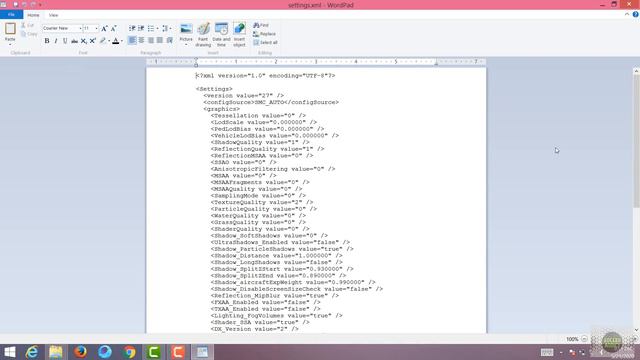Open the Windows Start button
640x360 pixels.
(9, 352)
